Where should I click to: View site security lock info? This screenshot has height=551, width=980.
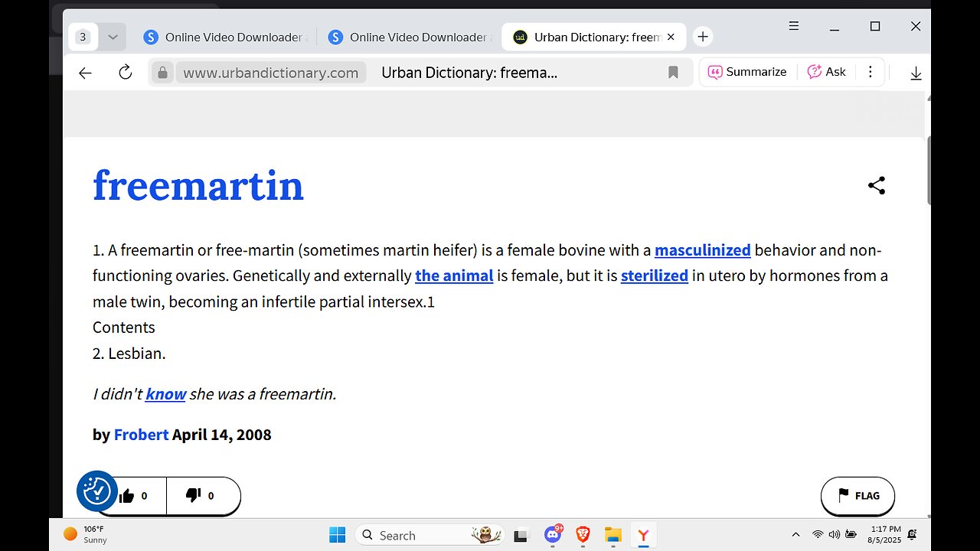[x=162, y=73]
